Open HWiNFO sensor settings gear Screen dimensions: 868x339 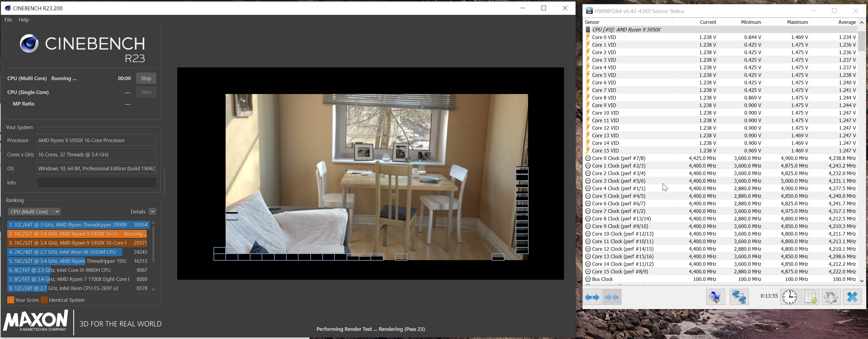831,297
